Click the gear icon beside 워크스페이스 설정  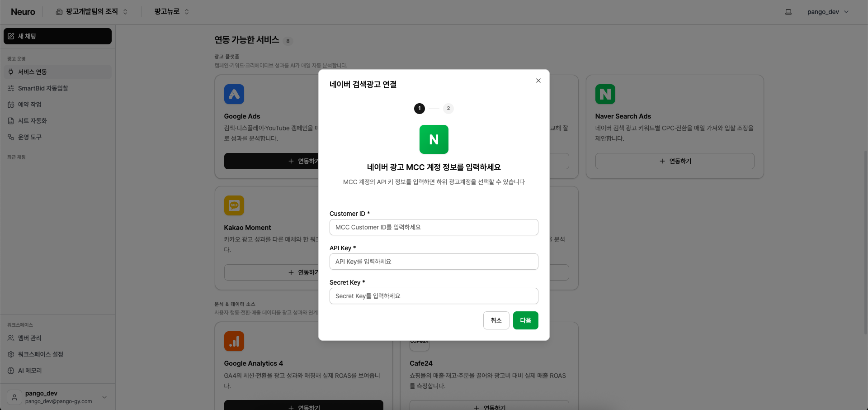tap(11, 354)
